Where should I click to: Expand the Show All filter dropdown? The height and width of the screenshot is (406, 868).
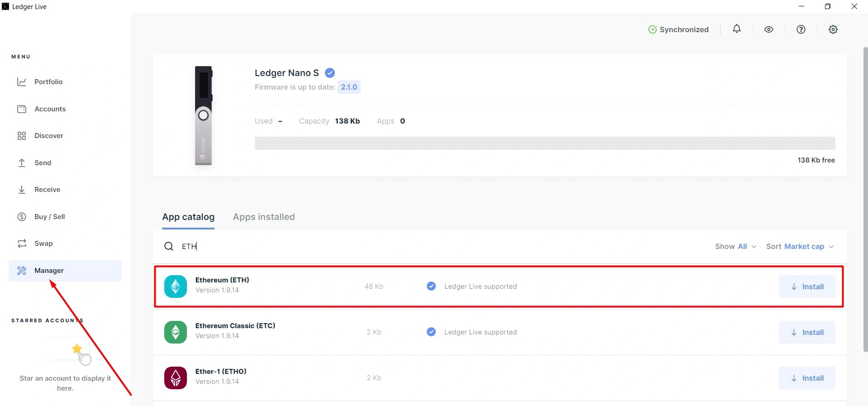tap(736, 246)
